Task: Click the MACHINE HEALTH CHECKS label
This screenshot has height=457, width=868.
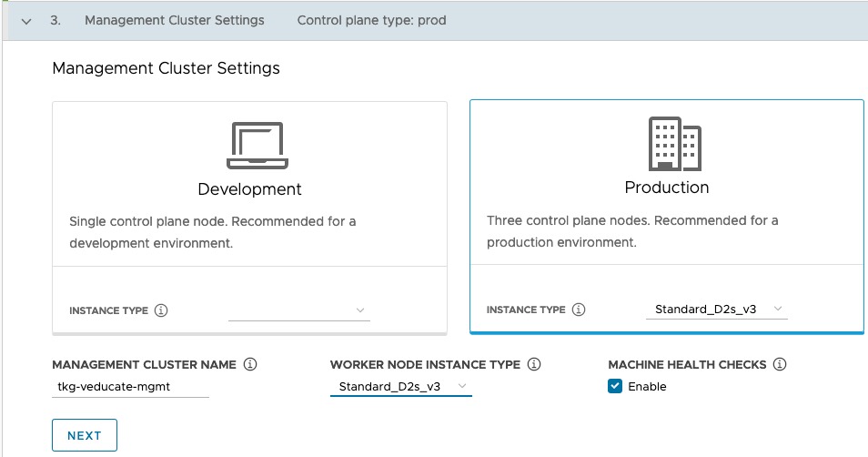Action: pos(687,364)
